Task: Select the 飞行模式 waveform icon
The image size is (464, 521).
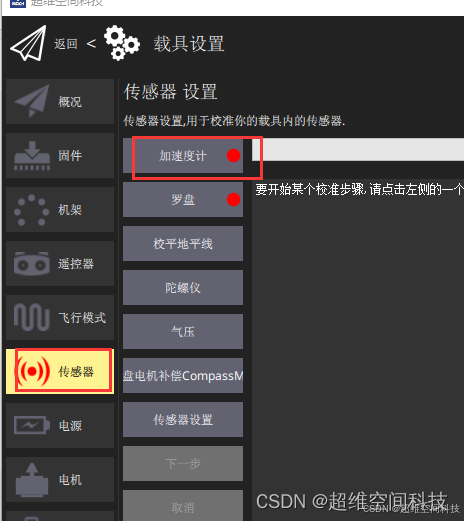Action: coord(32,317)
